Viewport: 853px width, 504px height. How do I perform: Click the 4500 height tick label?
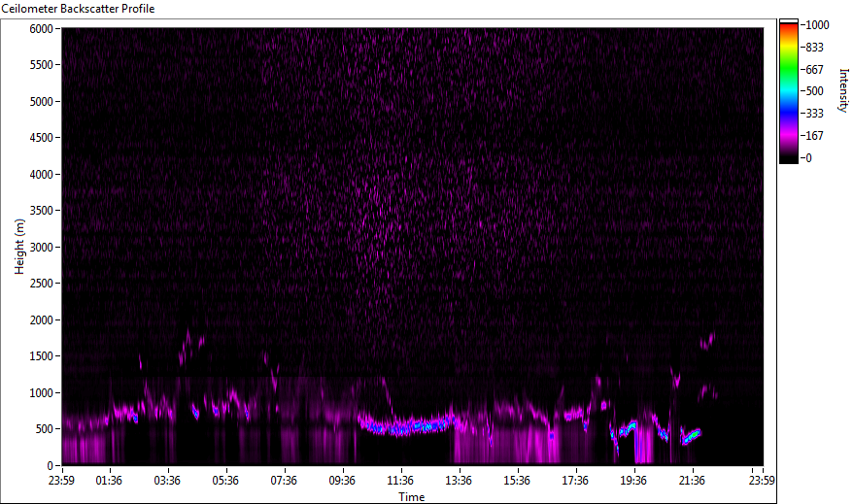point(42,138)
